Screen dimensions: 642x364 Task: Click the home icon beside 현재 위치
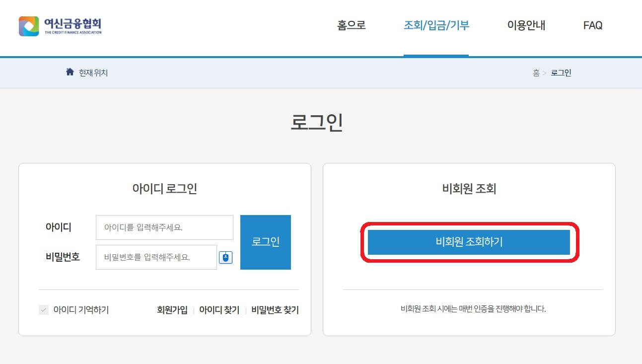click(70, 72)
